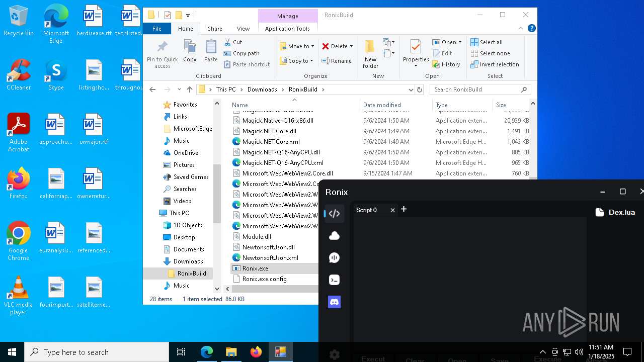Click Select all in ribbon
Viewport: 644px width, 362px height.
click(487, 42)
